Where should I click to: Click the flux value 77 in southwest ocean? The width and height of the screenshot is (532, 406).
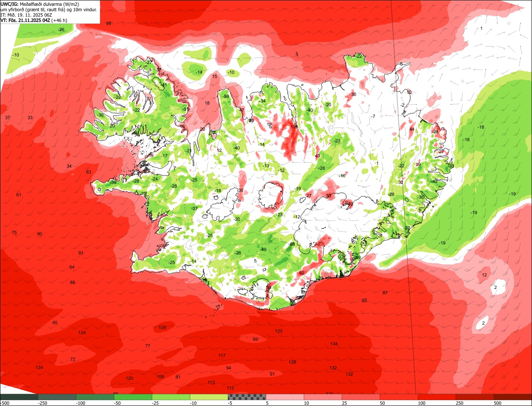(148, 346)
